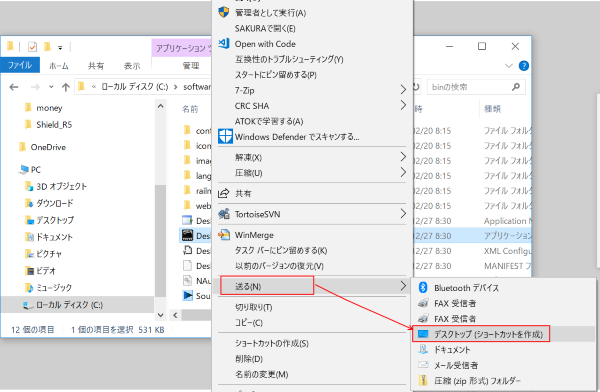
Task: Open the ファイル ribbon tab
Action: (x=20, y=65)
